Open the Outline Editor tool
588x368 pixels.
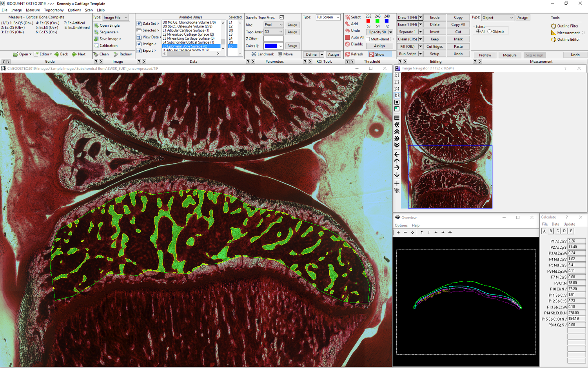(x=565, y=40)
